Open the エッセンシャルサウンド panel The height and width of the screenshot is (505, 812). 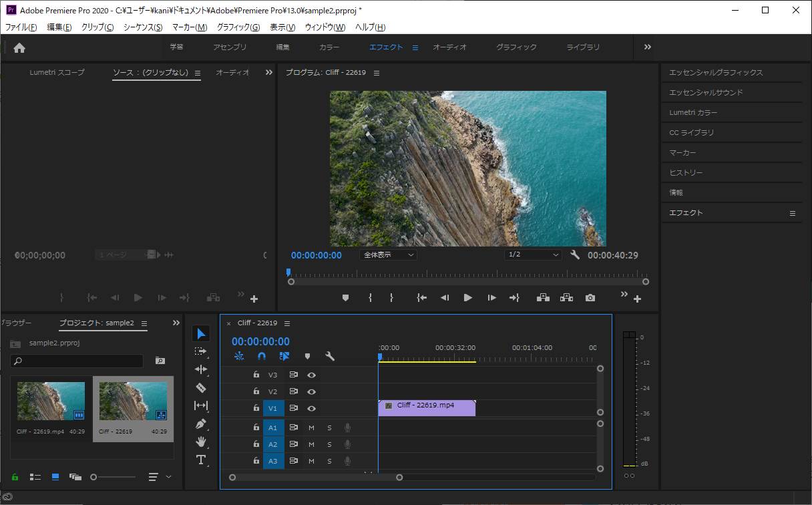(x=706, y=93)
